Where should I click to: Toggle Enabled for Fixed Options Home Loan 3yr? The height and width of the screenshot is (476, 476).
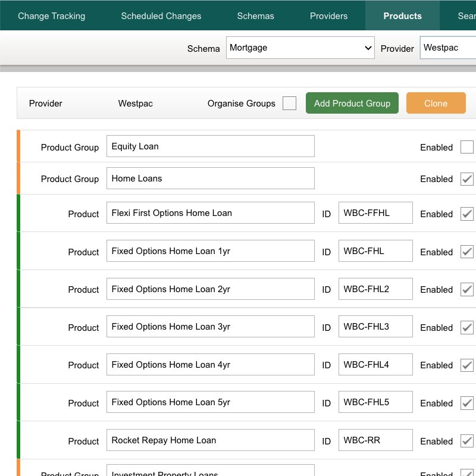coord(467,328)
